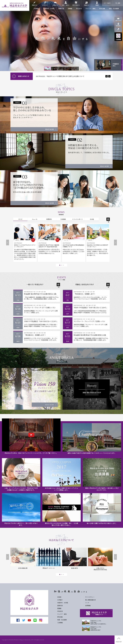Screen dimensions: 123x644
Task: Click the Instagram icon in the footer
Action: pyautogui.click(x=41, y=620)
